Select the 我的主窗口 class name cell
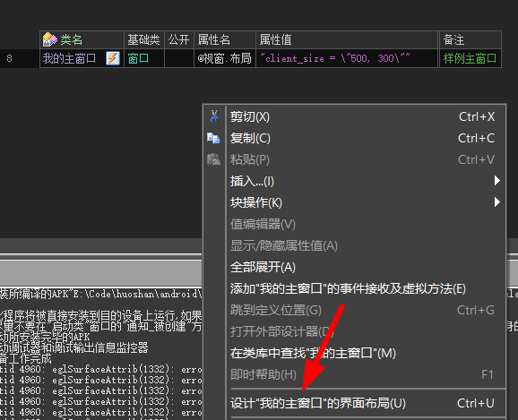This screenshot has width=518, height=420. pos(82,58)
